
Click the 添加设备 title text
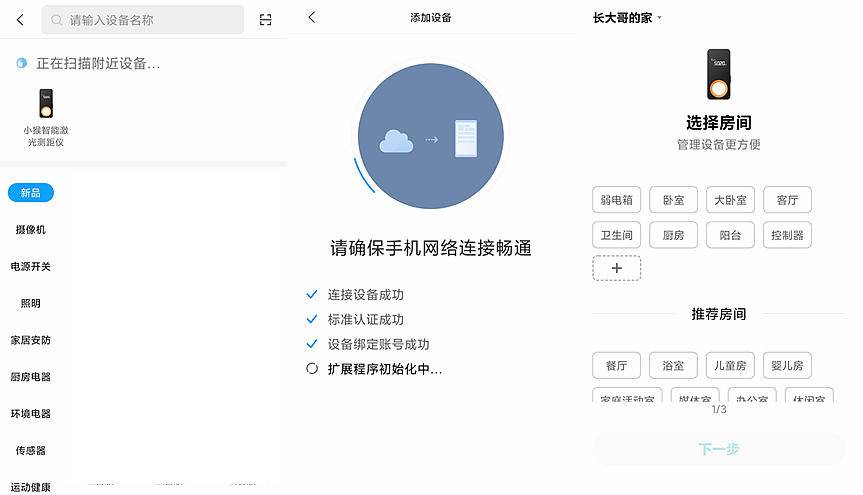(431, 18)
